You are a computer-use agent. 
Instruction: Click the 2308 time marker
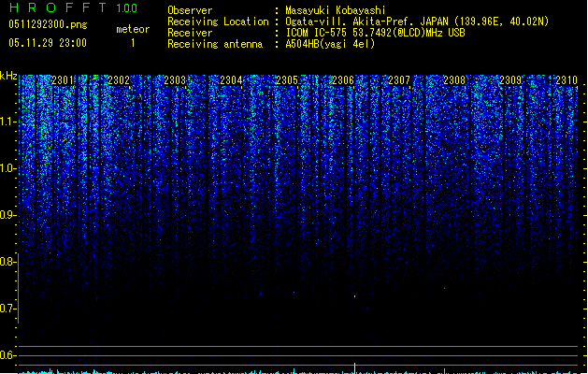click(454, 80)
